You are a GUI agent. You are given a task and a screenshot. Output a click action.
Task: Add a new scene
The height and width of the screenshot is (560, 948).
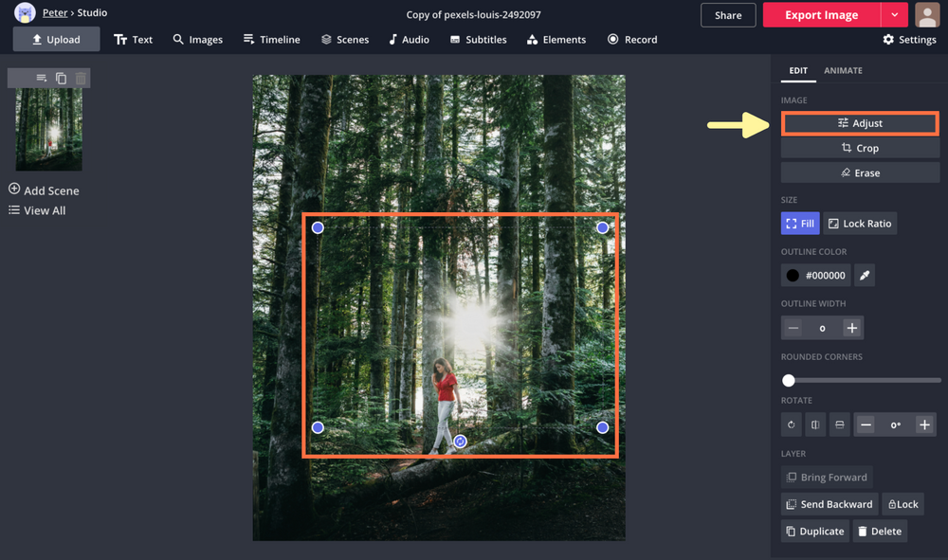point(44,190)
